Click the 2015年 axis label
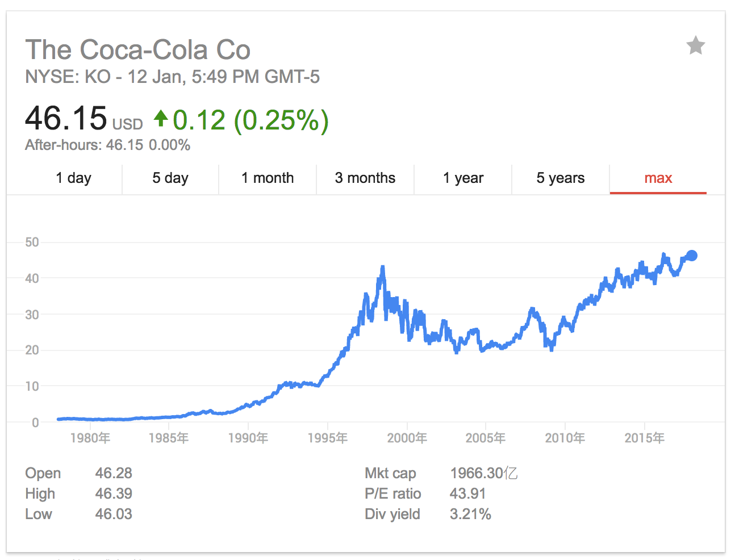The image size is (735, 560). (644, 438)
